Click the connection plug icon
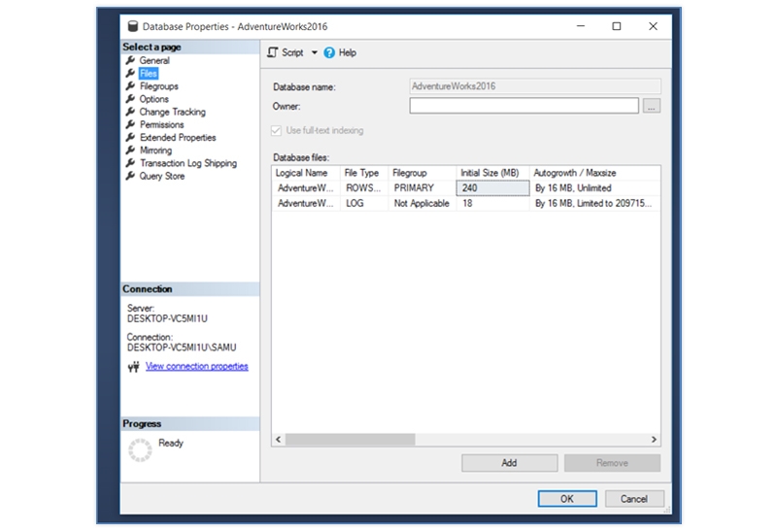 (133, 367)
